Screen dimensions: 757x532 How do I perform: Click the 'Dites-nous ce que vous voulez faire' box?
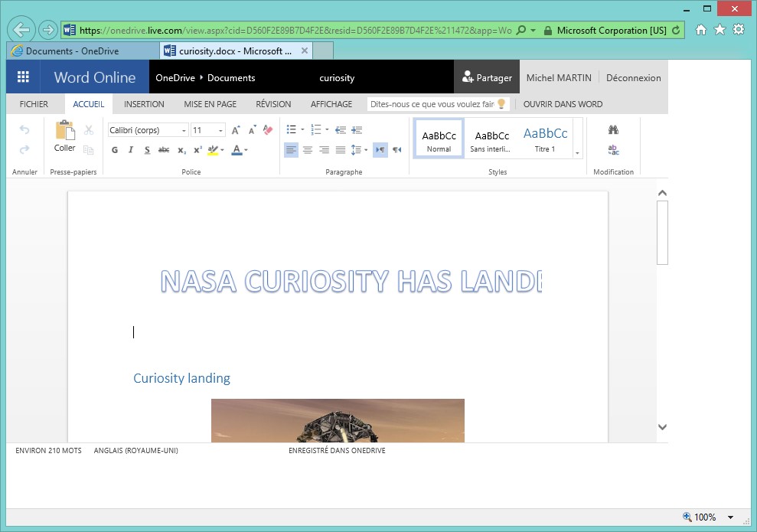coord(433,104)
